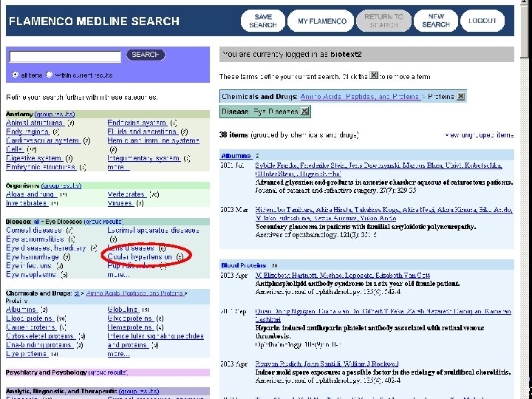
Task: Open authors link for Secondary glaucoma article
Action: pyautogui.click(x=383, y=214)
